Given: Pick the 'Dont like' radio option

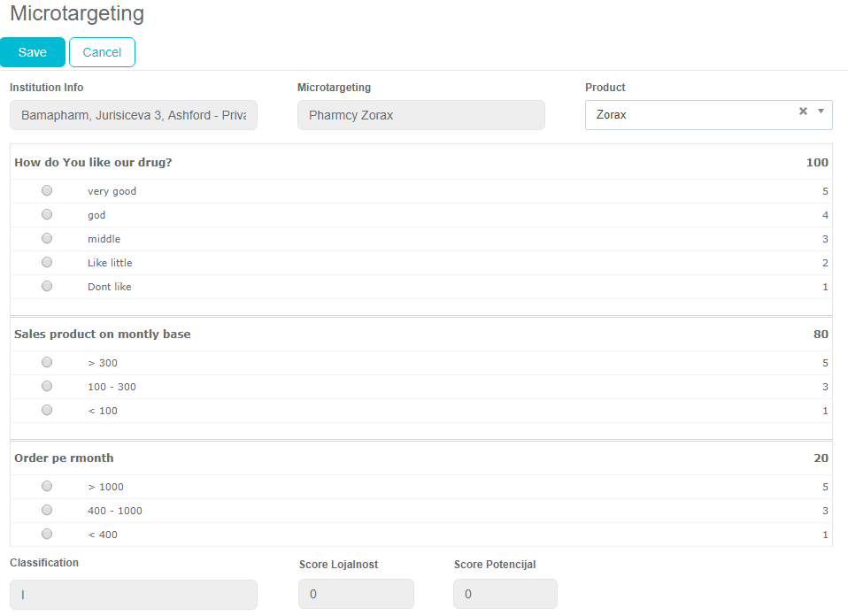Looking at the screenshot, I should click(47, 287).
